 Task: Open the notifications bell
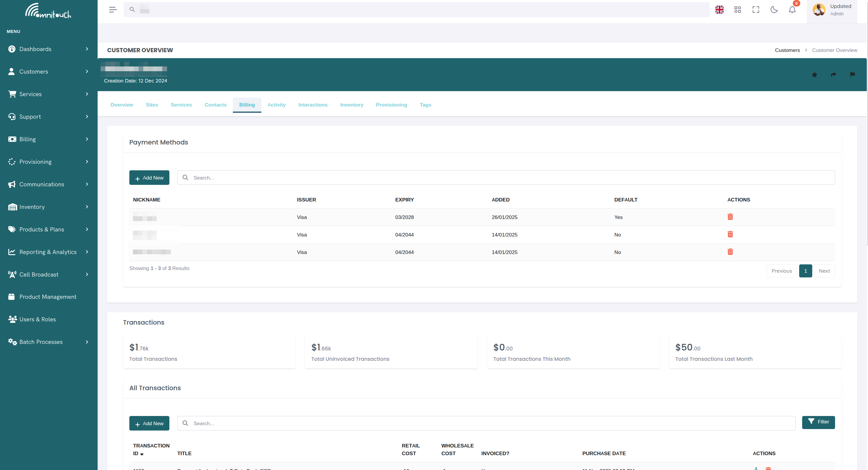[x=792, y=10]
